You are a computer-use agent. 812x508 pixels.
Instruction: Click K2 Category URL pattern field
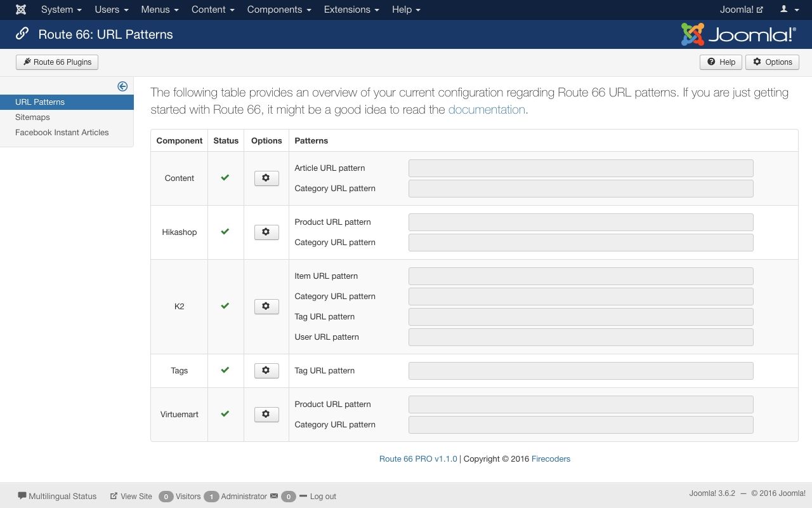[580, 297]
